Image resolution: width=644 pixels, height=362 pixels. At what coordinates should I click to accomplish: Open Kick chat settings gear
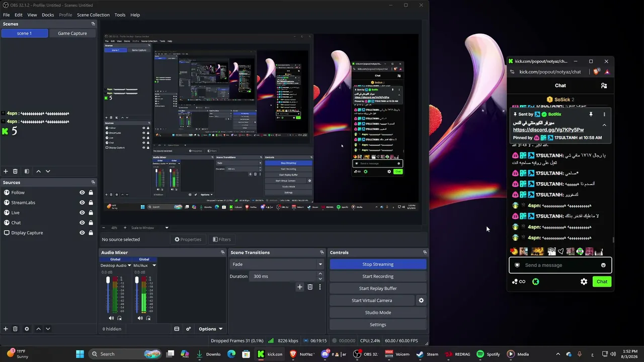(x=584, y=282)
